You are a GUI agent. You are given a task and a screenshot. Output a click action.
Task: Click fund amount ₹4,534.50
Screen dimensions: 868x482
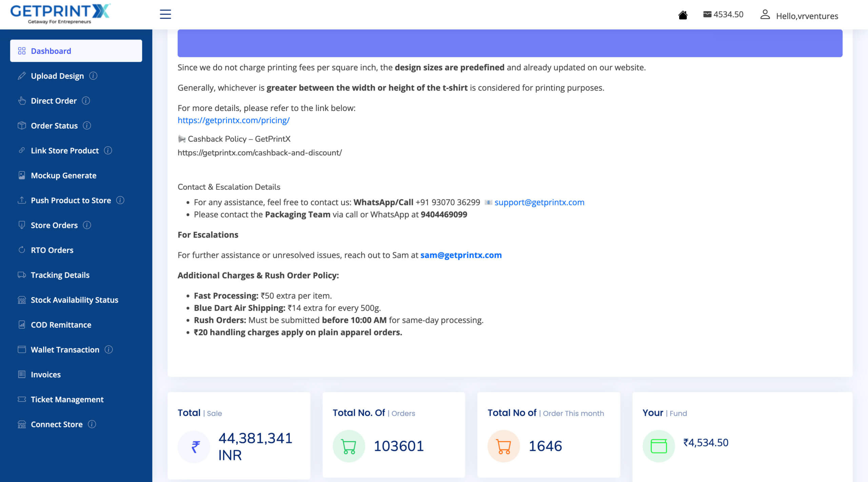[706, 442]
